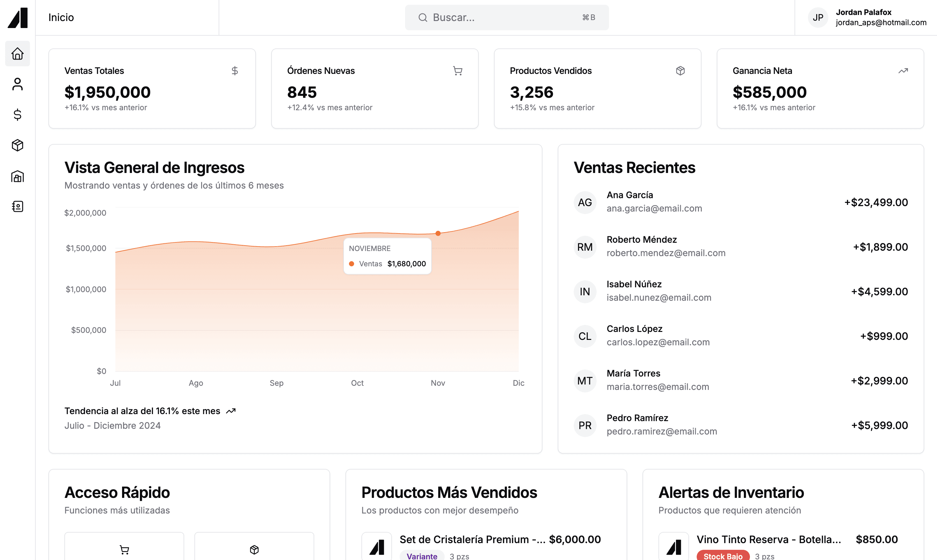The width and height of the screenshot is (937, 560).
Task: Click jordan_aps@hotmail.com email text
Action: pos(881,23)
